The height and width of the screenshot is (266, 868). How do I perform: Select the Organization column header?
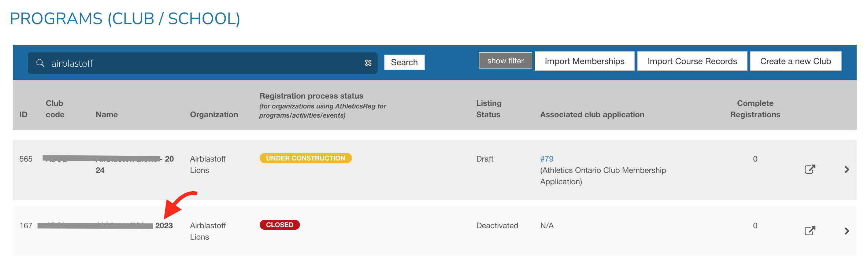(214, 115)
